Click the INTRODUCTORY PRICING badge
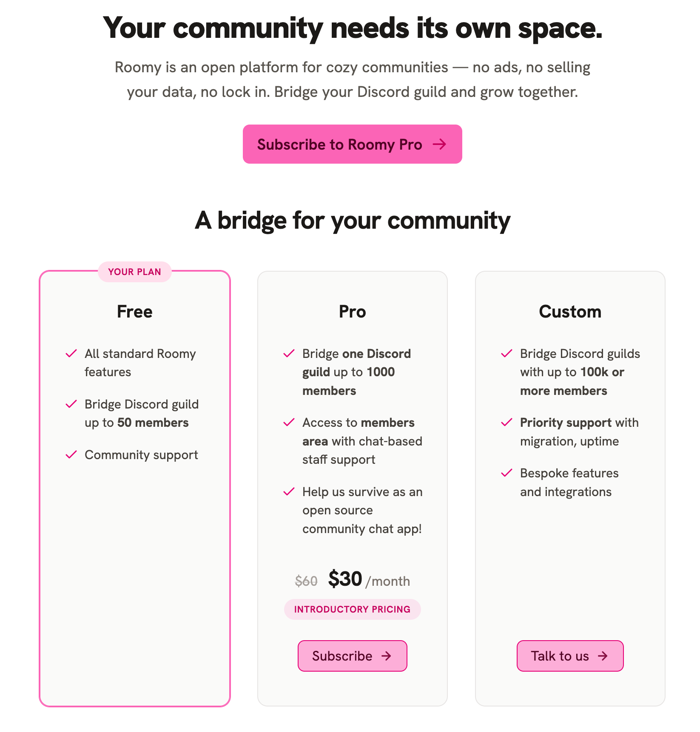The image size is (700, 732). click(352, 609)
